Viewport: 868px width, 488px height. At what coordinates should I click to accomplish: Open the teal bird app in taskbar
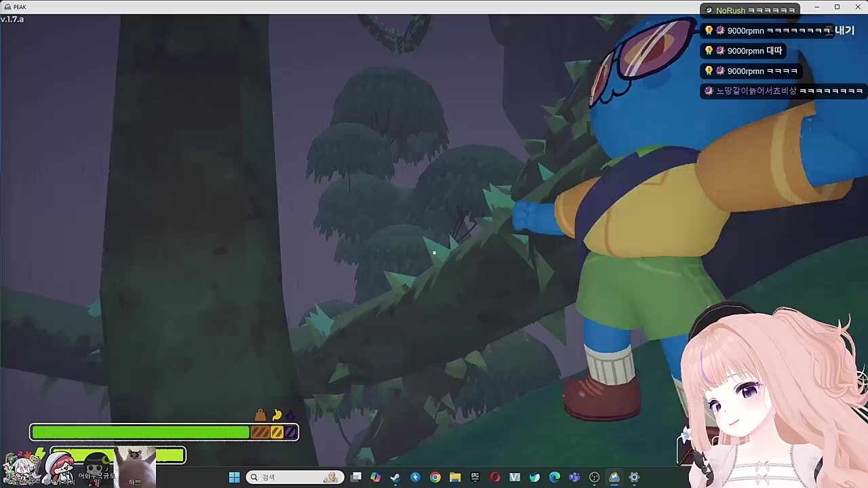pyautogui.click(x=534, y=477)
